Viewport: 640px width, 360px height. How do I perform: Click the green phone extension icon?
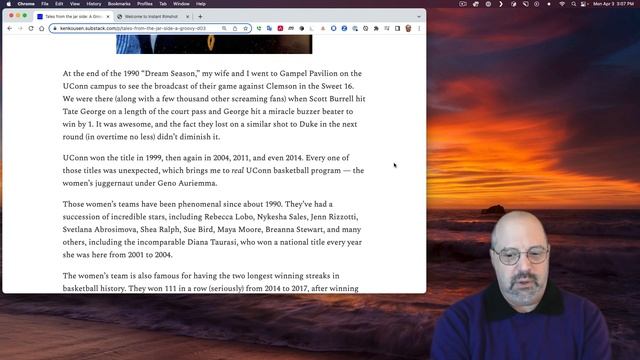259,29
